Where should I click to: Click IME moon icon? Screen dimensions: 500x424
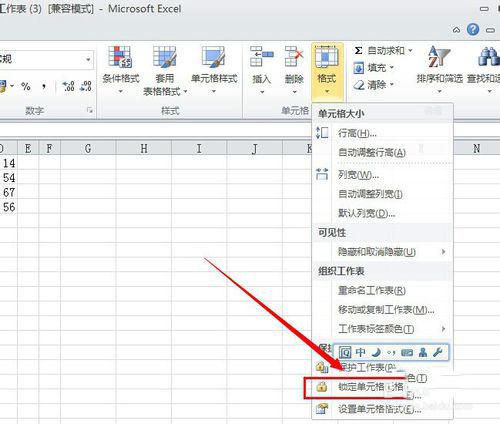pos(376,352)
